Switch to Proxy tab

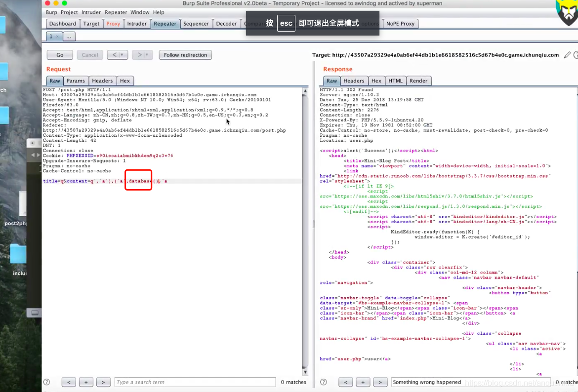click(x=113, y=24)
